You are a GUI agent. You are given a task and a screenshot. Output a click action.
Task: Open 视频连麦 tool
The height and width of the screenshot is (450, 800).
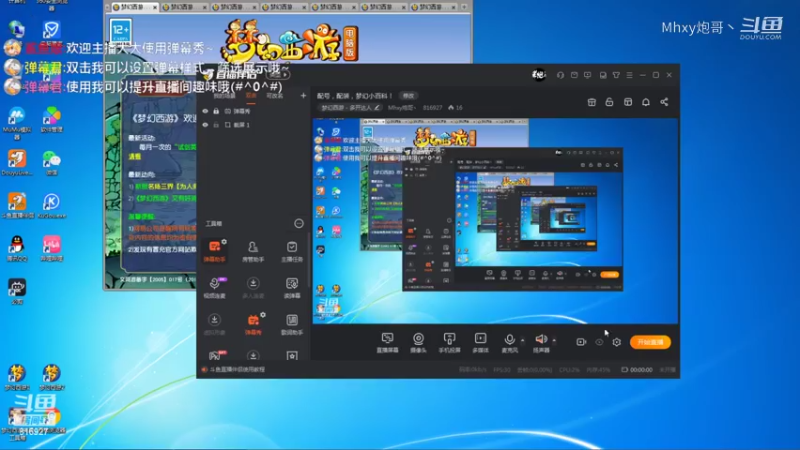pos(214,288)
